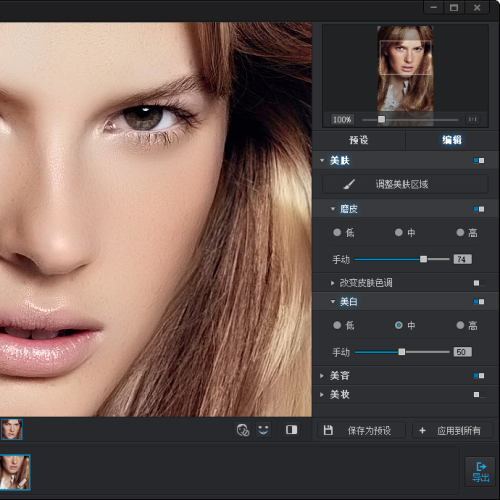
Task: Click the floppy disk save preset icon
Action: click(328, 430)
